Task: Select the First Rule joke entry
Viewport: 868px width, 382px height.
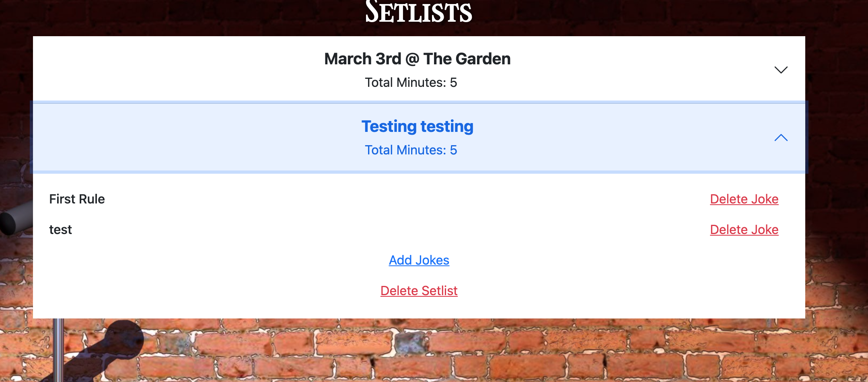Action: point(77,199)
